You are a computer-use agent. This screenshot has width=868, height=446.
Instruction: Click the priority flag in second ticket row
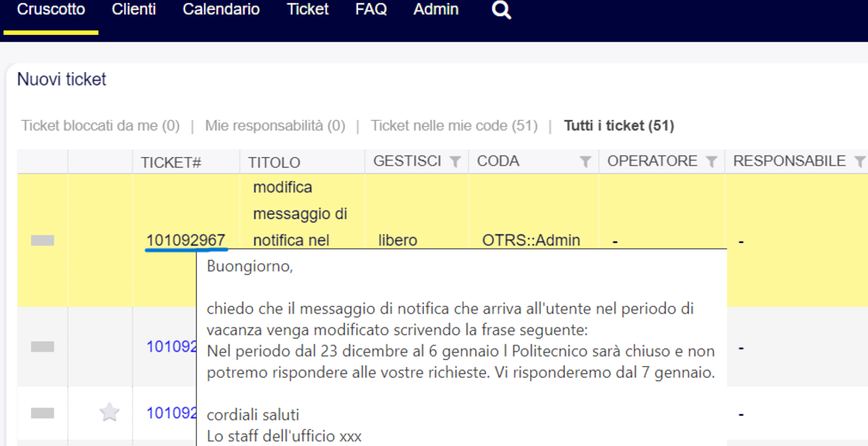coord(43,346)
